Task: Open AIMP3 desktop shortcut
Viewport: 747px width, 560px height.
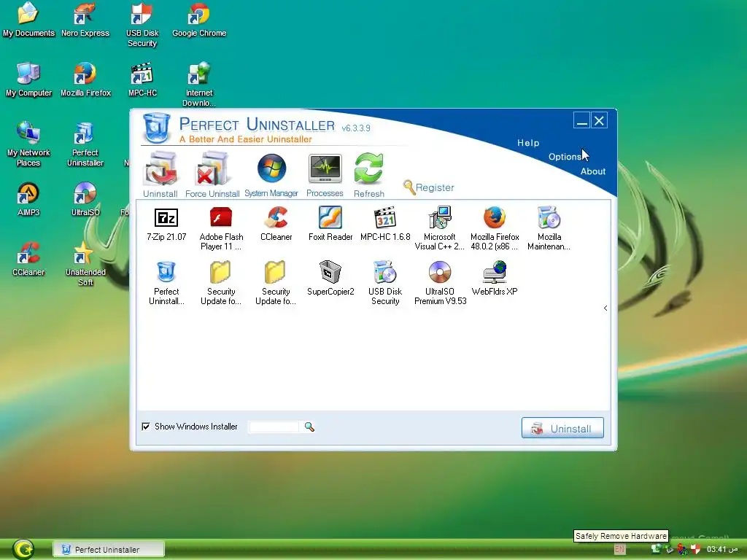Action: point(28,199)
